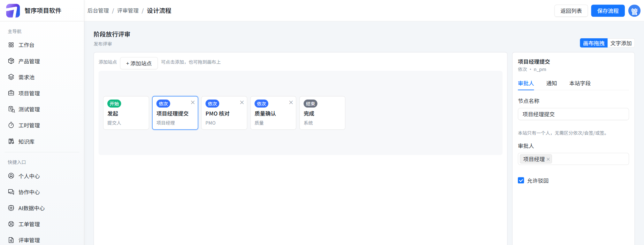Open 个人中心 user icon
This screenshot has height=245, width=644.
pyautogui.click(x=11, y=176)
